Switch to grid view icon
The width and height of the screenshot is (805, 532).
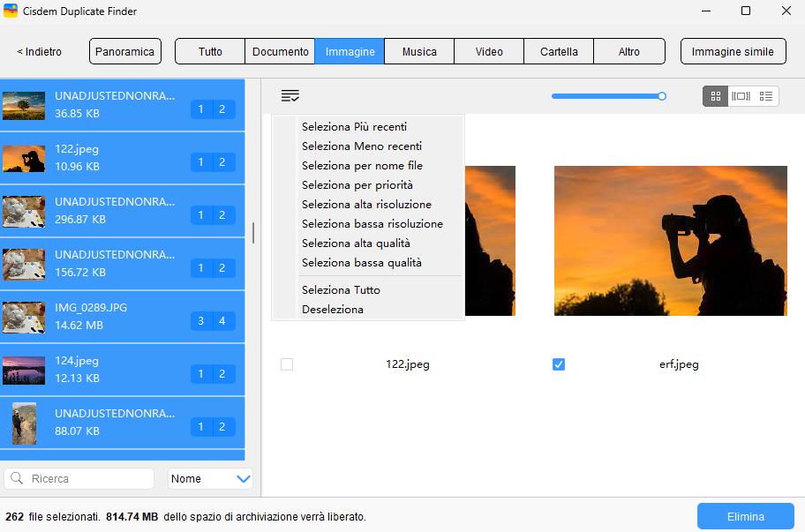point(715,96)
